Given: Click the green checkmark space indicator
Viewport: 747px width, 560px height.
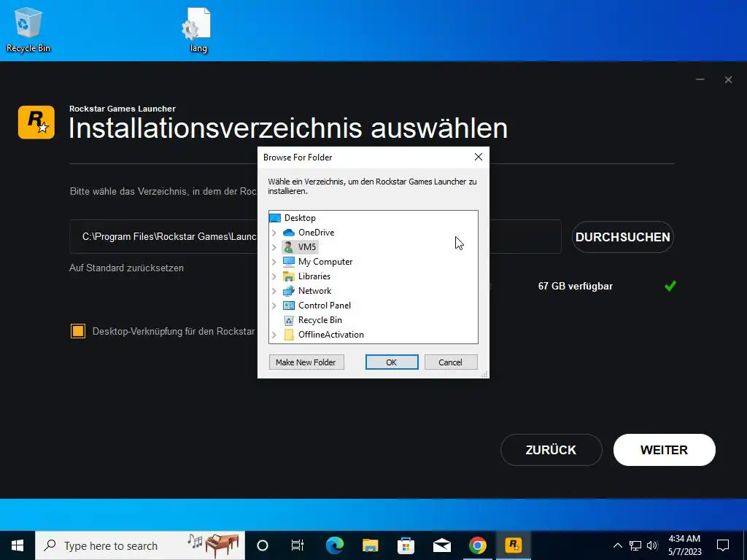Looking at the screenshot, I should coord(670,286).
